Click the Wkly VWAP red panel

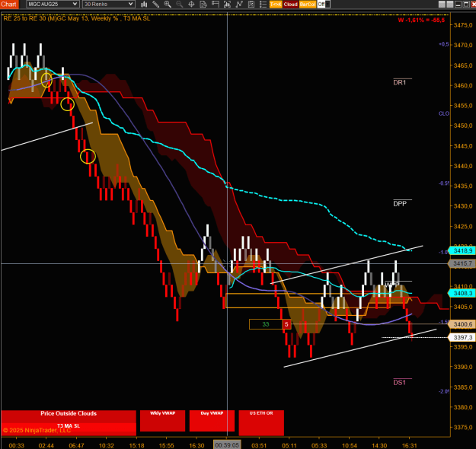click(x=162, y=421)
